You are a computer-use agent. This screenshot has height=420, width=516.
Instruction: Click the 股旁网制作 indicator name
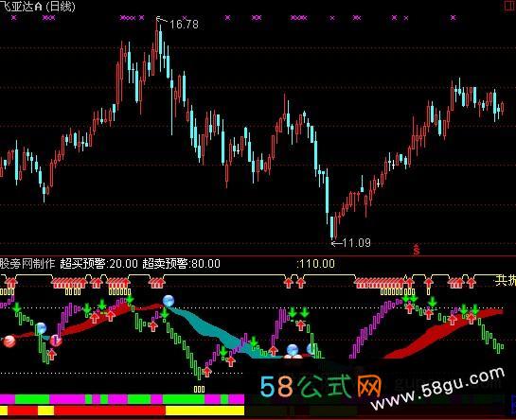[x=27, y=264]
